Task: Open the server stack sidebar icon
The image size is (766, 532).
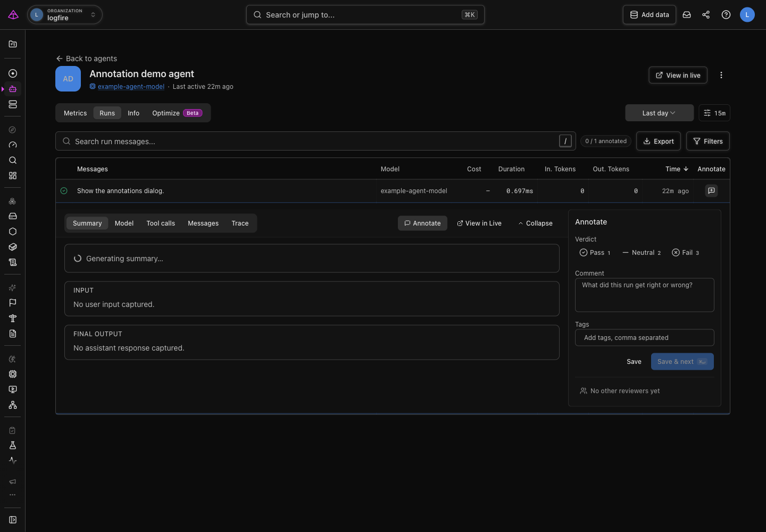Action: tap(13, 104)
